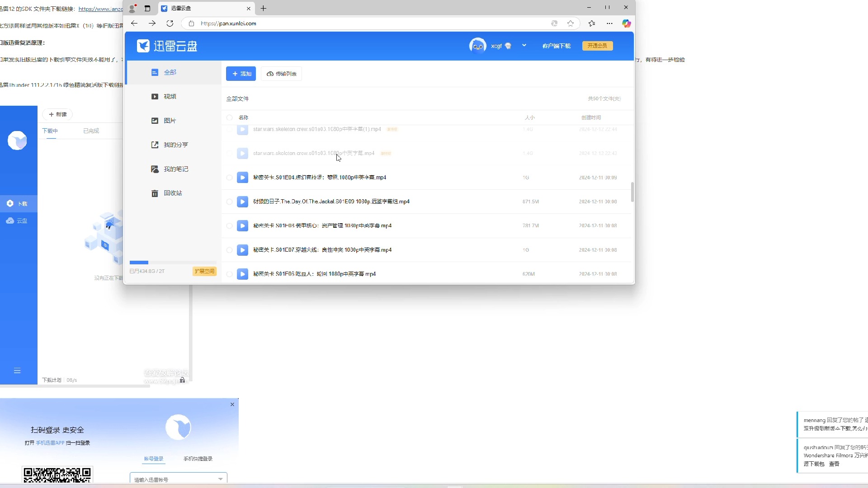Open the xcgf user avatar
868x488 pixels.
click(x=478, y=46)
